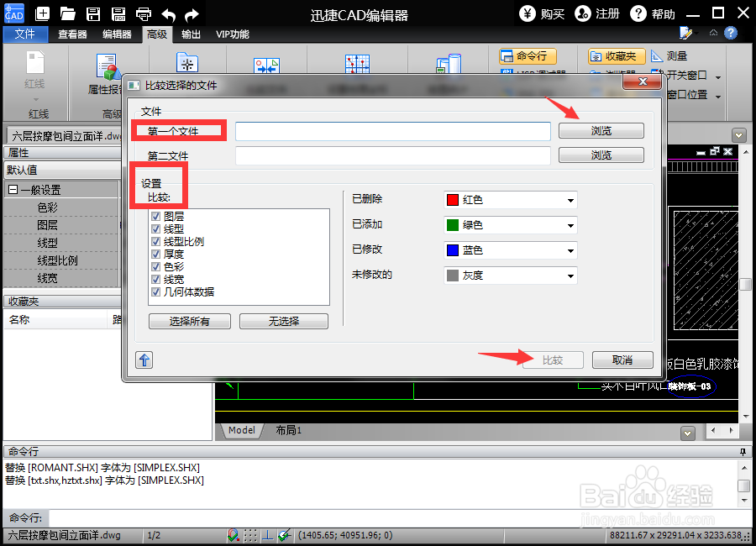Toggle the 命令行 command line button
The height and width of the screenshot is (546, 756).
[x=528, y=56]
